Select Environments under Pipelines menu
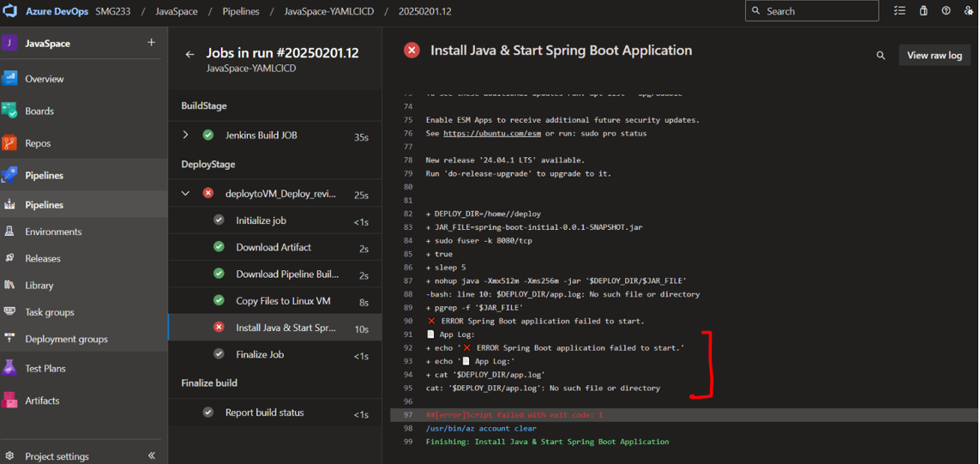The height and width of the screenshot is (464, 980). [x=53, y=232]
